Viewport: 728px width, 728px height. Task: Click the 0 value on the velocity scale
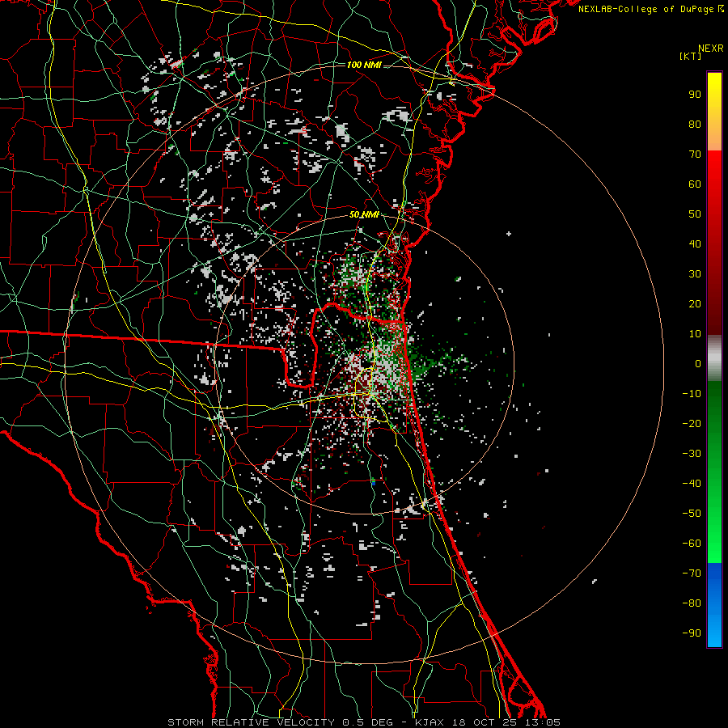[698, 364]
